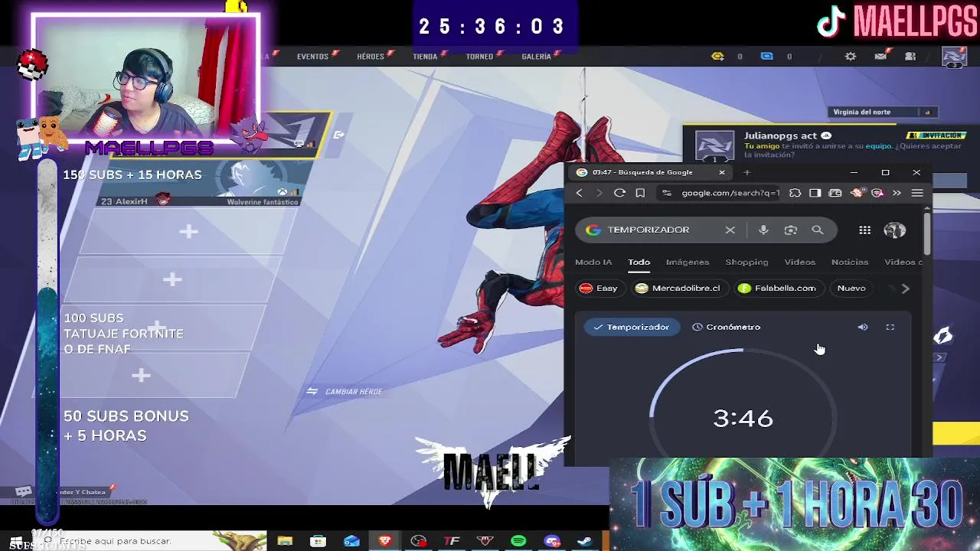This screenshot has width=980, height=551.
Task: Click the Google search magnifier icon
Action: (x=818, y=230)
